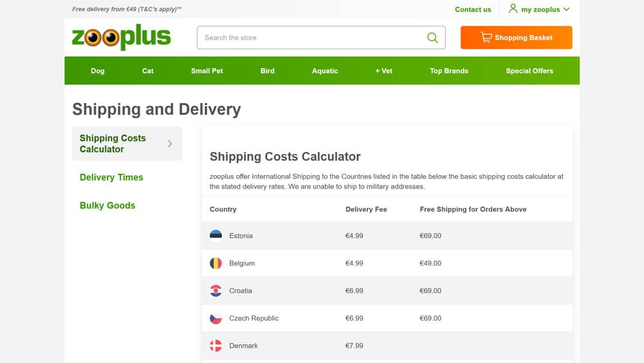Click the Denmark flag icon
Screen dimensions: 644x363
pyautogui.click(x=216, y=346)
